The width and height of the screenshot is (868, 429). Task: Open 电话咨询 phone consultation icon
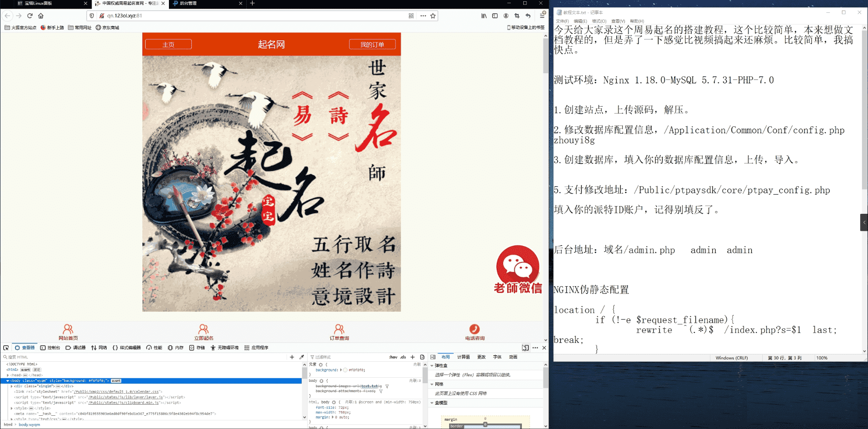coord(475,332)
